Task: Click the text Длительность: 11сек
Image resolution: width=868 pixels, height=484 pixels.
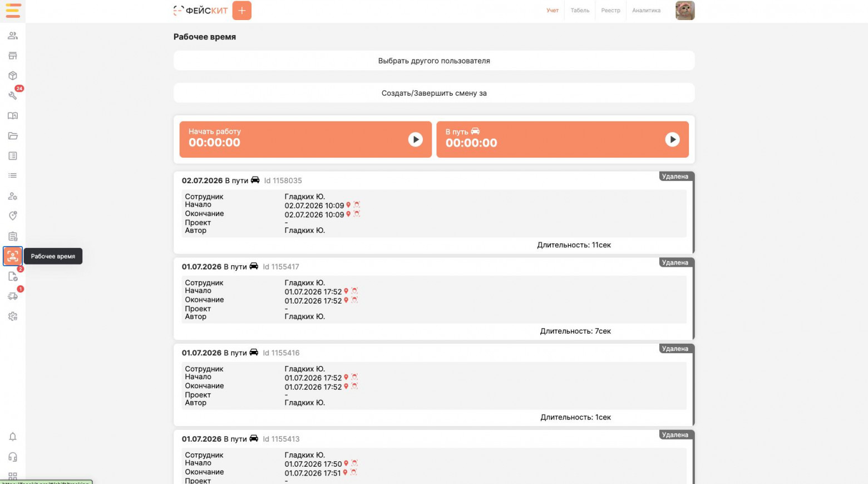Action: tap(574, 245)
